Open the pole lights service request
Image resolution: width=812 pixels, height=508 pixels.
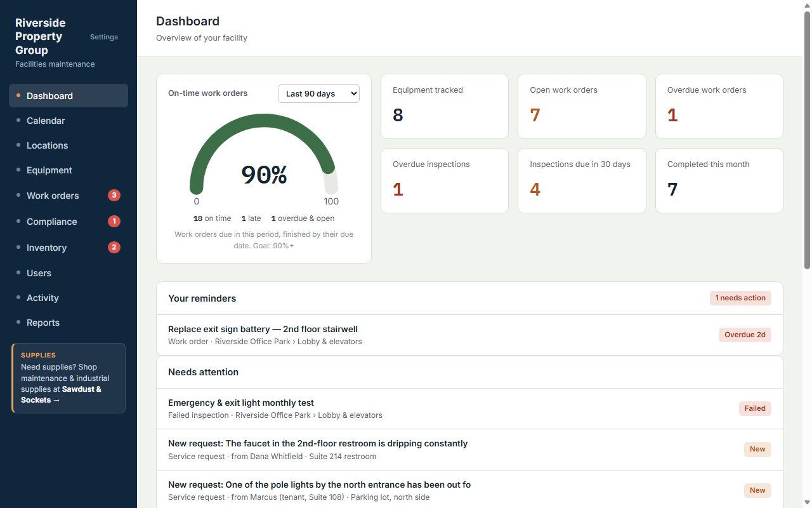point(469,490)
